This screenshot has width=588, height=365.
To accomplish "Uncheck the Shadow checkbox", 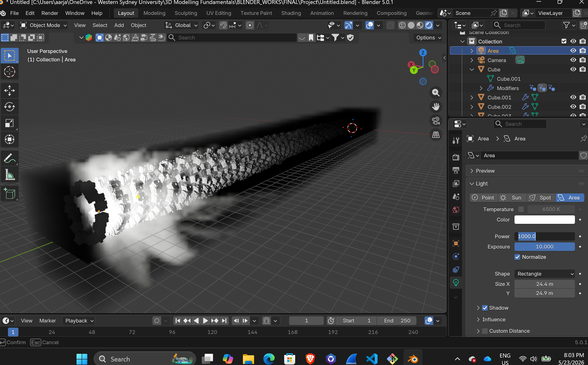I will pos(485,308).
